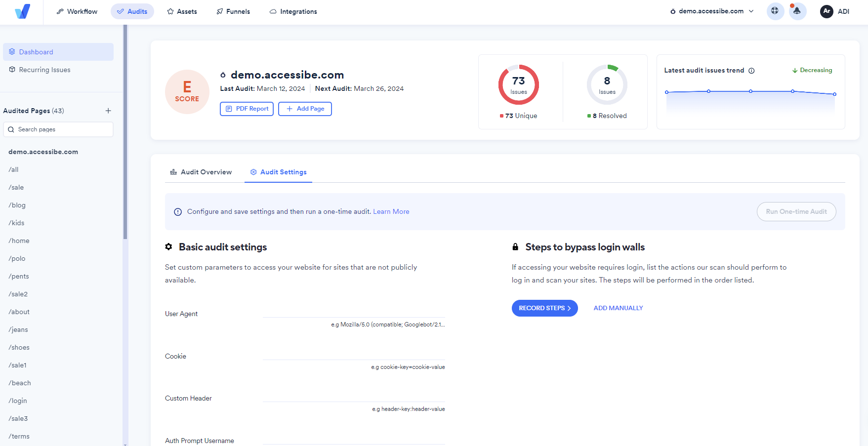
Task: Click the Auth Prompt Username field
Action: (354, 438)
